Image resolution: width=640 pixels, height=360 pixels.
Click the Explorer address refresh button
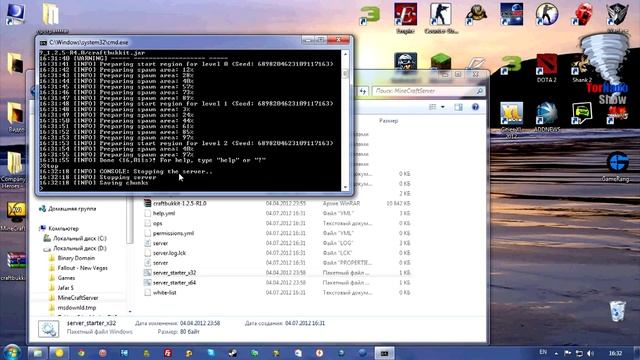pyautogui.click(x=363, y=91)
